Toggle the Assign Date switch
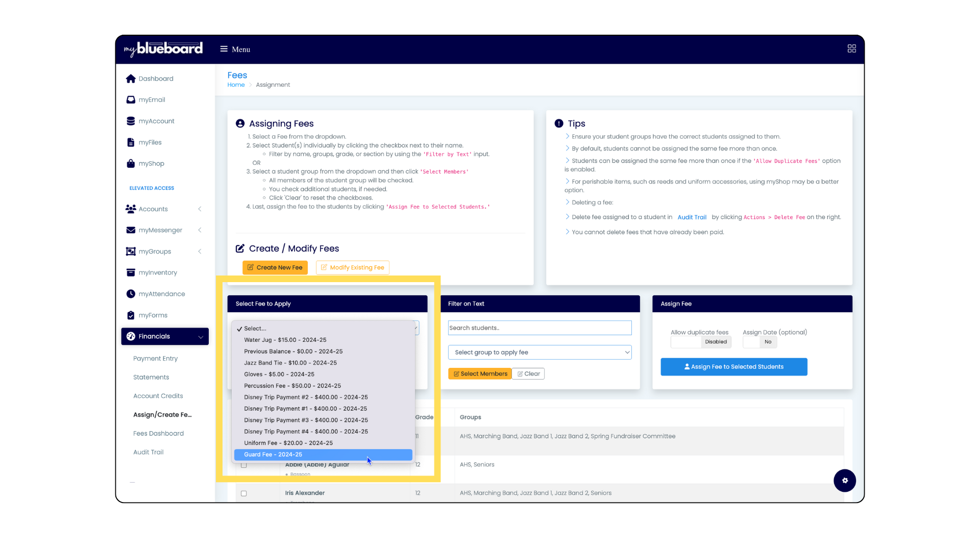Screen dimensions: 980x551 tap(759, 342)
